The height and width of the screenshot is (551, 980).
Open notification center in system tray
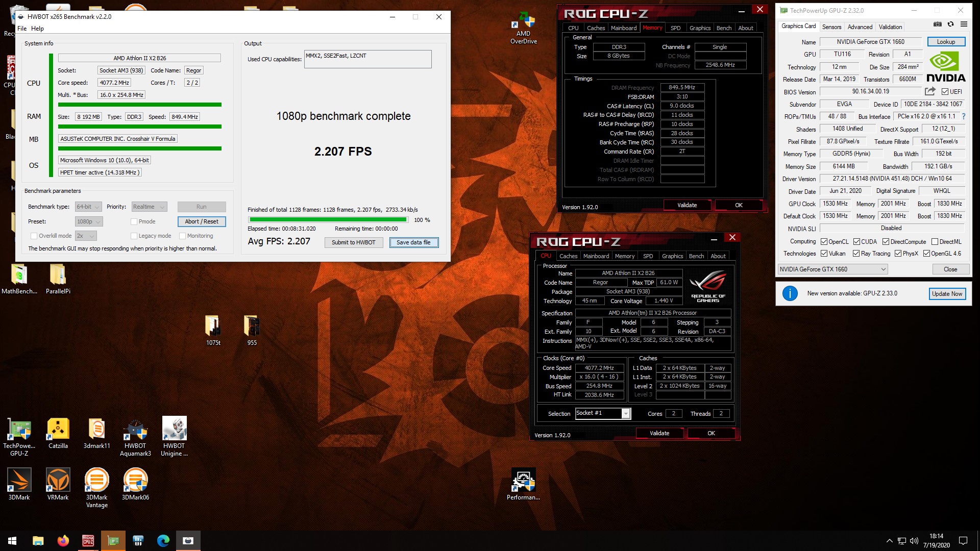(963, 541)
